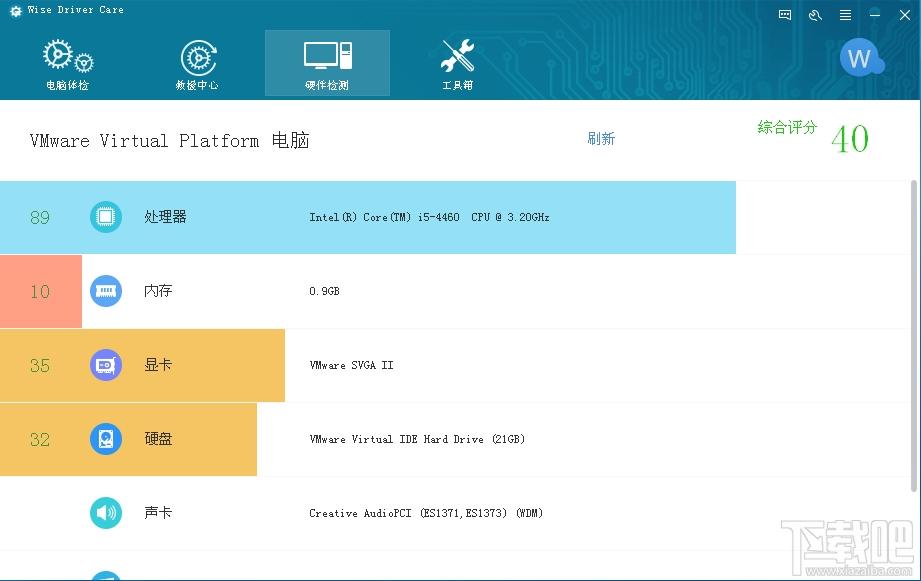Click the memory (内存) RAM icon
This screenshot has height=581, width=921.
(x=106, y=291)
